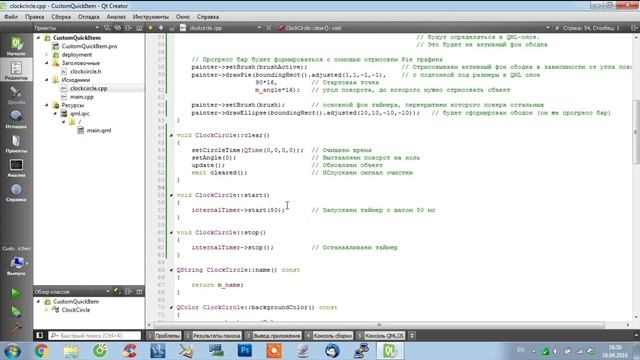Open the Инструменты menu
640x360 pixels.
(151, 17)
